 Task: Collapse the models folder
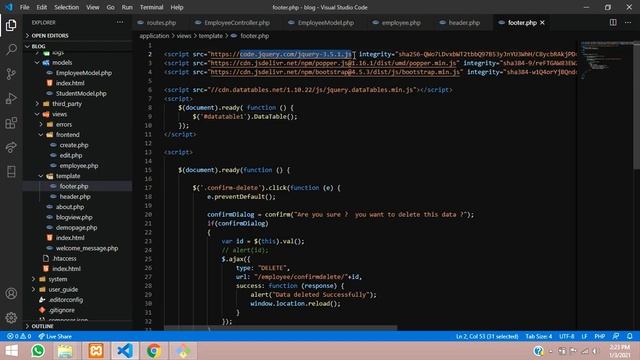(62, 62)
